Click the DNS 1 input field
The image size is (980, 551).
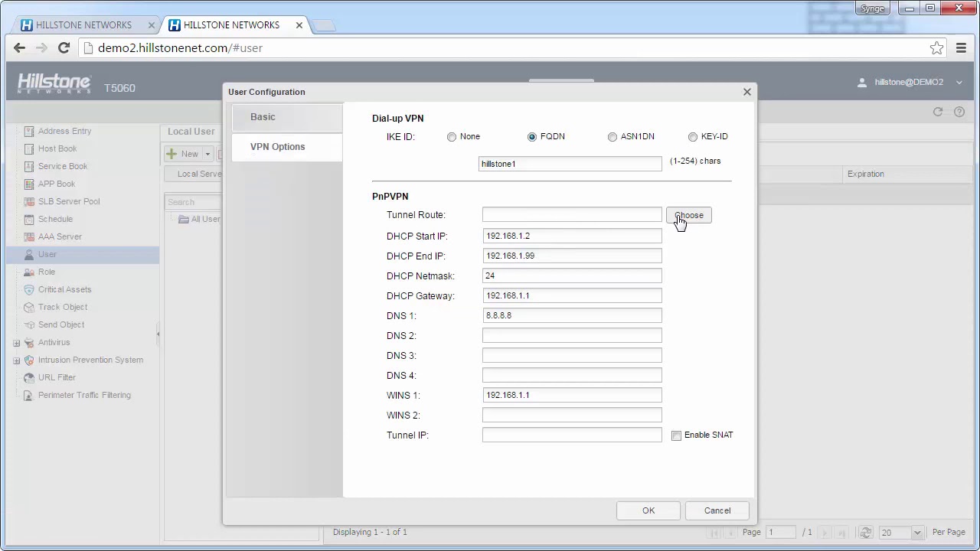pyautogui.click(x=572, y=315)
